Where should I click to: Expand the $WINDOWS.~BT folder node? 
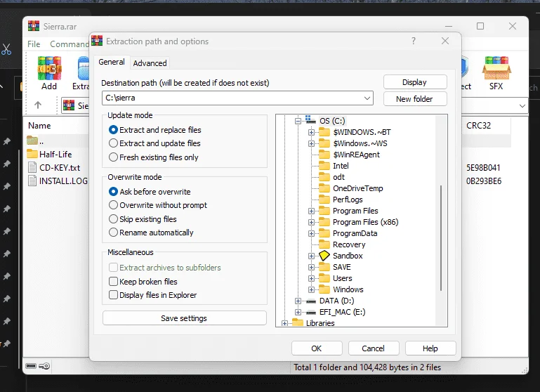pos(311,132)
